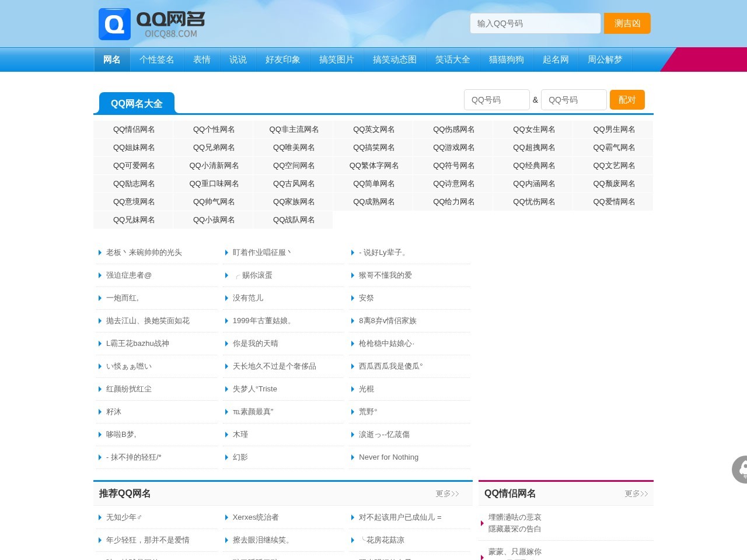Focus the second QQ号码 pairing field
Screen dimensions: 747x560
pyautogui.click(x=574, y=100)
